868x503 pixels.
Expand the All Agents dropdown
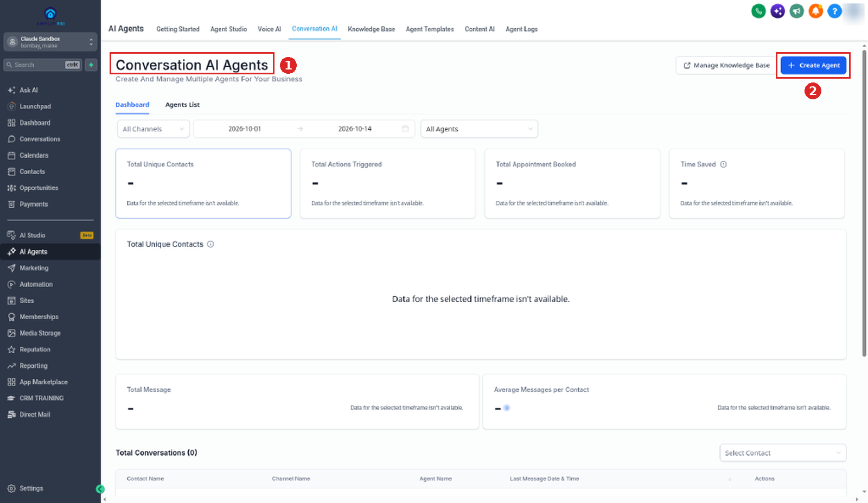(x=479, y=129)
